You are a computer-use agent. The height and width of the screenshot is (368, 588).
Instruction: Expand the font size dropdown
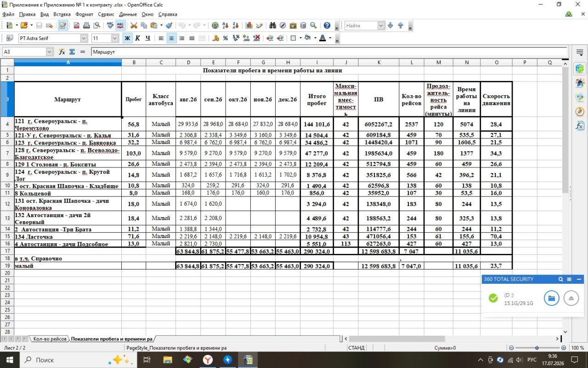[x=115, y=38]
